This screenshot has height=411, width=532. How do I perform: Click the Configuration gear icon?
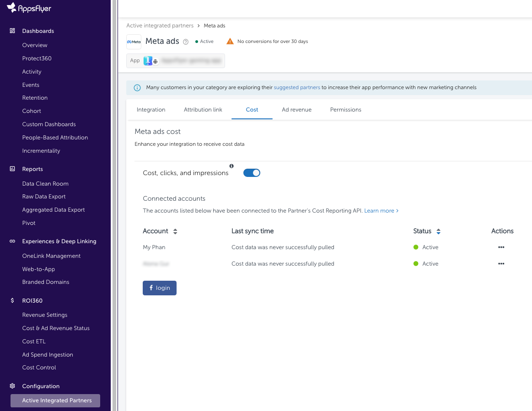click(x=12, y=386)
